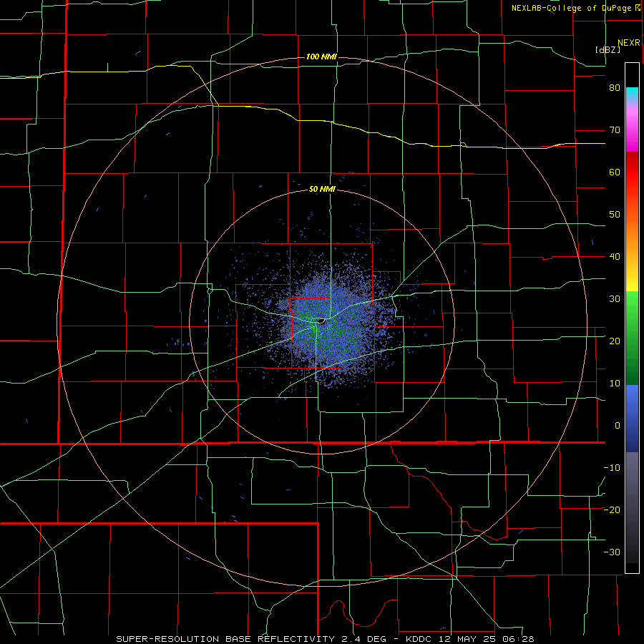Click the 80 dBZ scale value
This screenshot has height=644, width=644.
615,88
